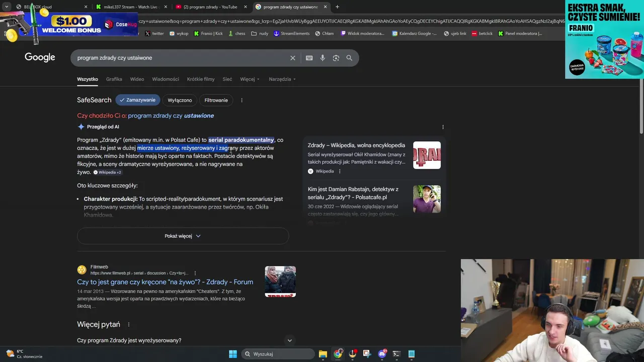Click Damian Rabstajn article thumbnail
Viewport: 644px width, 362px height.
click(x=427, y=199)
